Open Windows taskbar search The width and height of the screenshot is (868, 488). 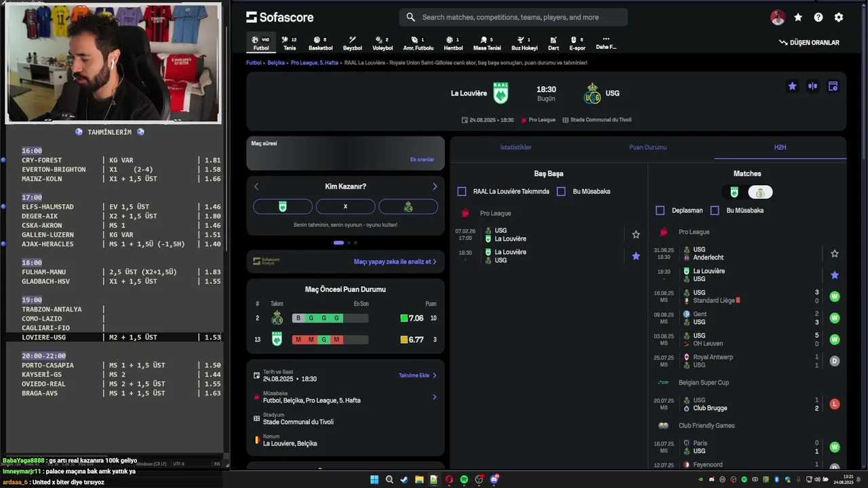[389, 480]
